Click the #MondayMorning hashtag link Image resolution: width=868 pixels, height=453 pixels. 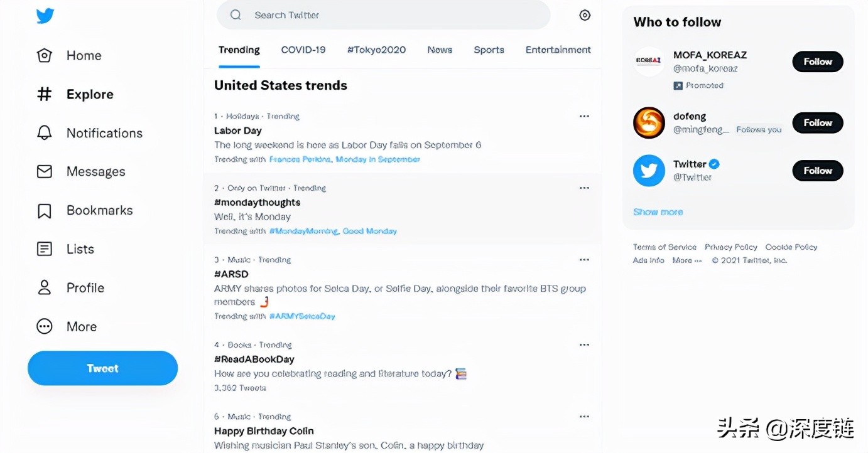305,231
